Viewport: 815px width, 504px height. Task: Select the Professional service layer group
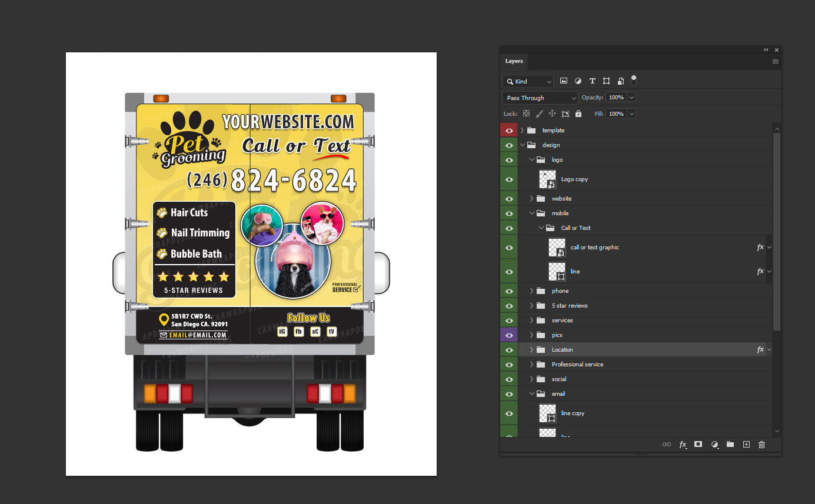tap(577, 365)
